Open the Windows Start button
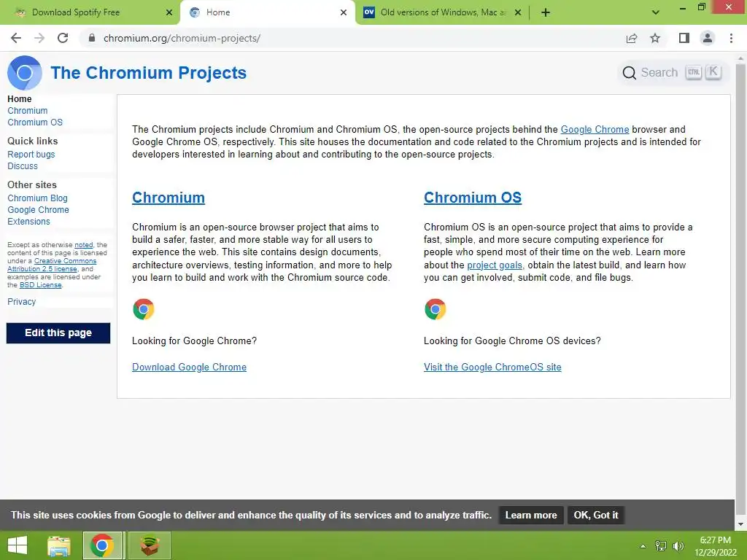Screen dimensions: 747x560 coord(18,545)
